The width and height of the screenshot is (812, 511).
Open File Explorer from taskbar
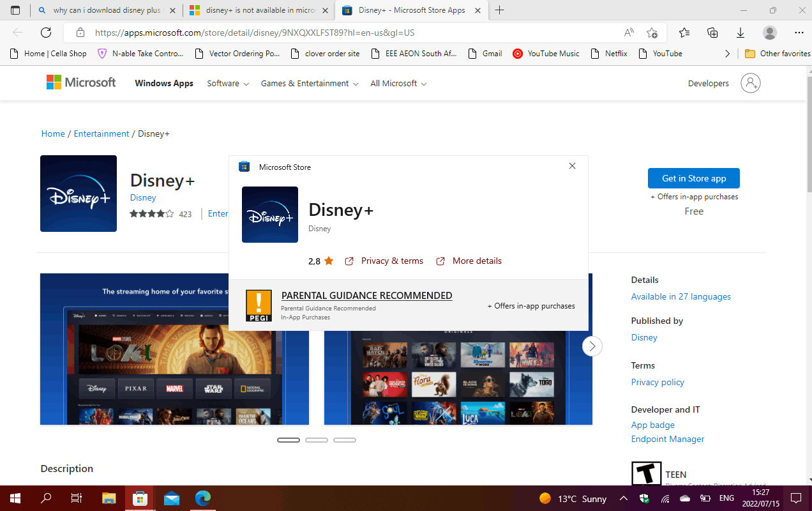pos(109,498)
